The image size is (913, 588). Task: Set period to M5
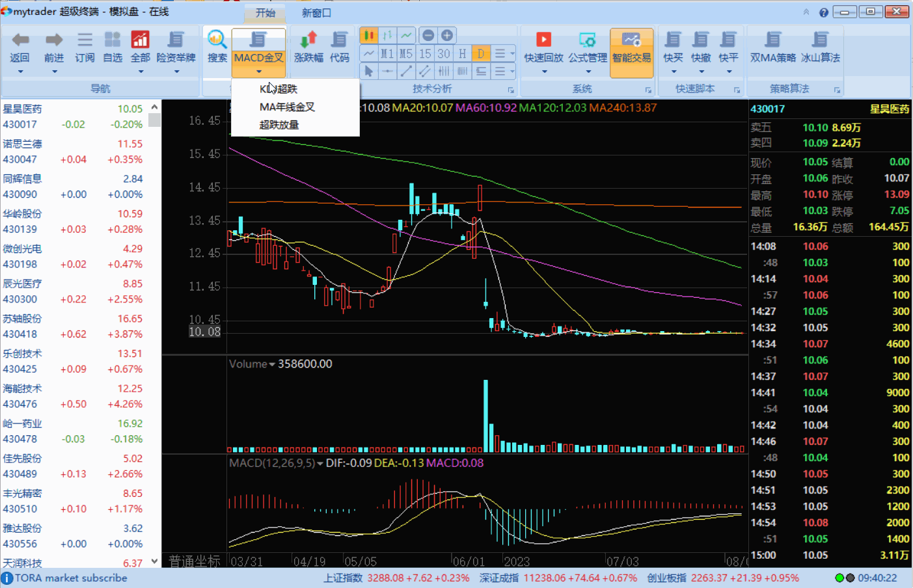pos(406,53)
